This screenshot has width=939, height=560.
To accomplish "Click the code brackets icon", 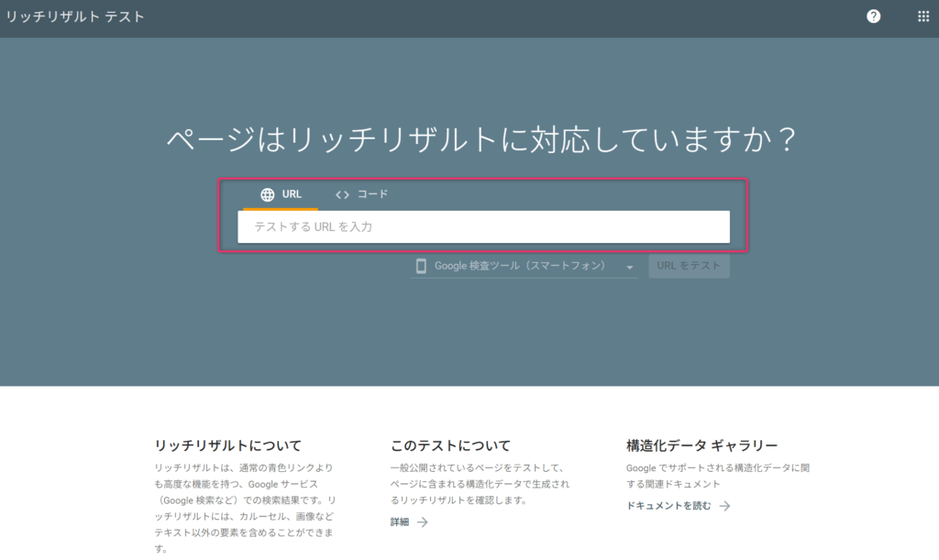I will [x=342, y=194].
